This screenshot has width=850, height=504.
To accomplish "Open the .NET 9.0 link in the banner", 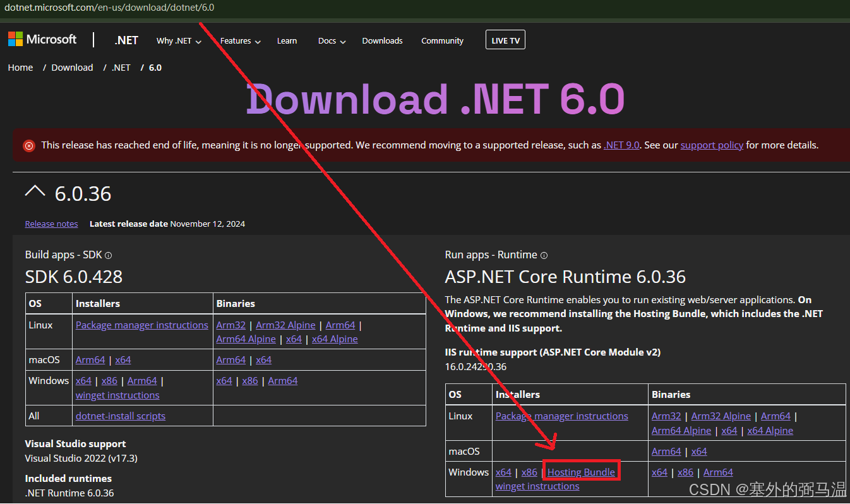I will point(621,145).
